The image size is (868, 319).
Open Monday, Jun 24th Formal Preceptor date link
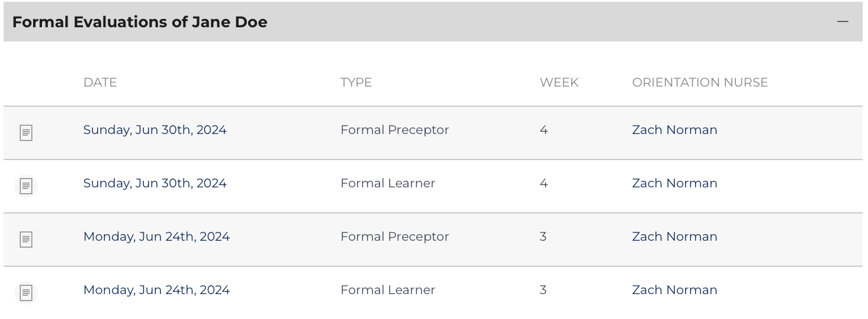click(156, 237)
